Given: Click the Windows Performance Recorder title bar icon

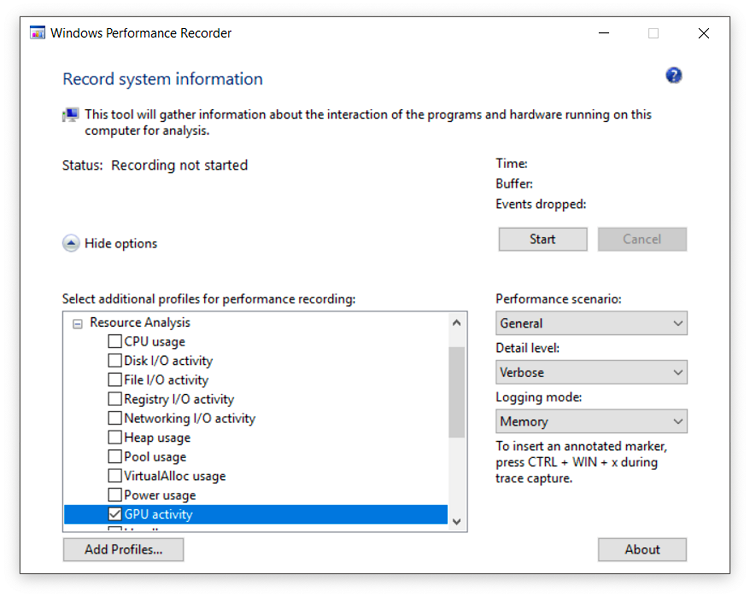Looking at the screenshot, I should click(x=38, y=33).
